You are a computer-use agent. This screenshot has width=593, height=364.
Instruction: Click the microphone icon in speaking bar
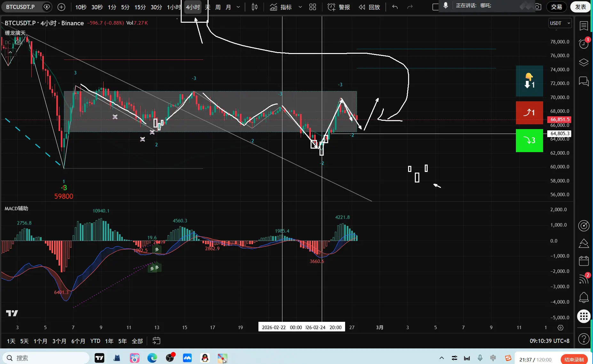pos(446,5)
